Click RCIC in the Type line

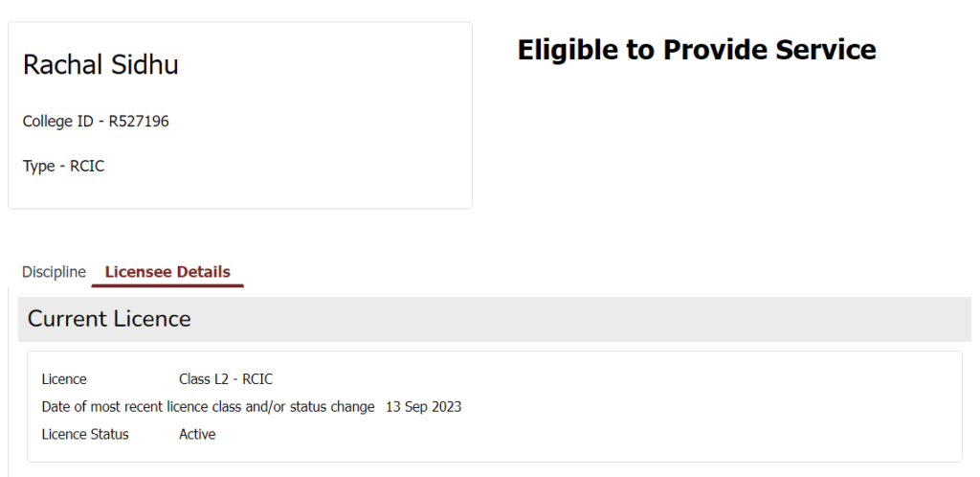coord(87,166)
